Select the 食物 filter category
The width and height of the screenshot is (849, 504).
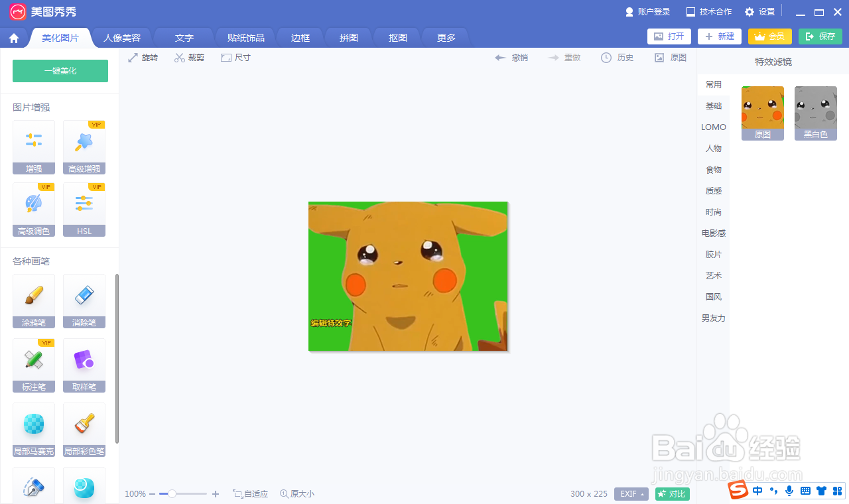coord(714,170)
